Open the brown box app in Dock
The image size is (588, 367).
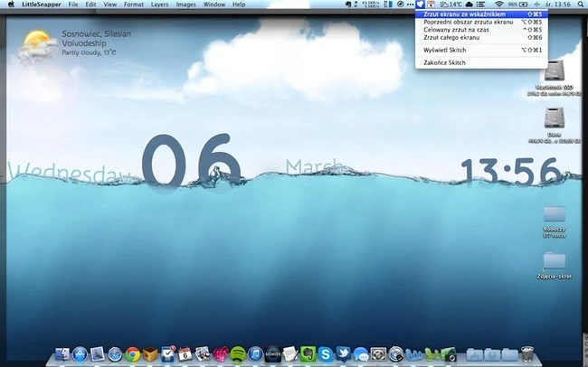(150, 353)
